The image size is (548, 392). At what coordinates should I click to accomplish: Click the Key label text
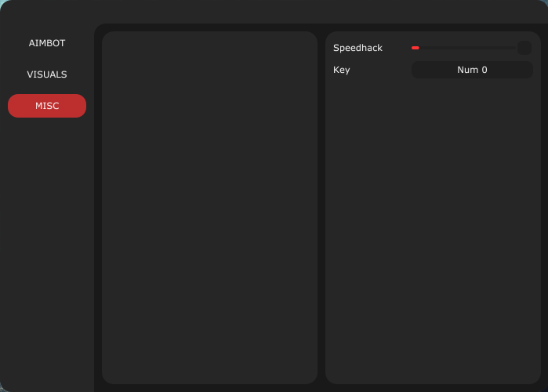click(342, 70)
